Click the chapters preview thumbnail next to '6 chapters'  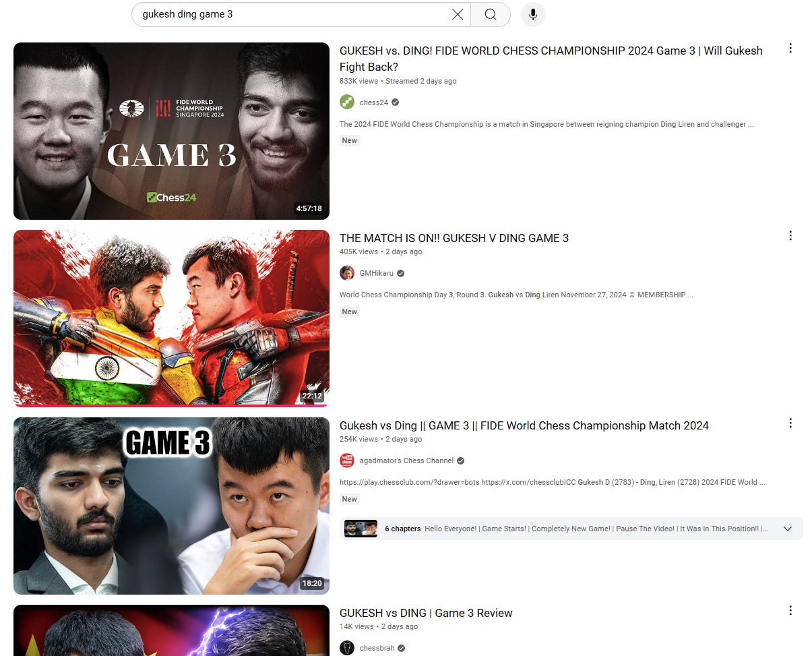361,529
